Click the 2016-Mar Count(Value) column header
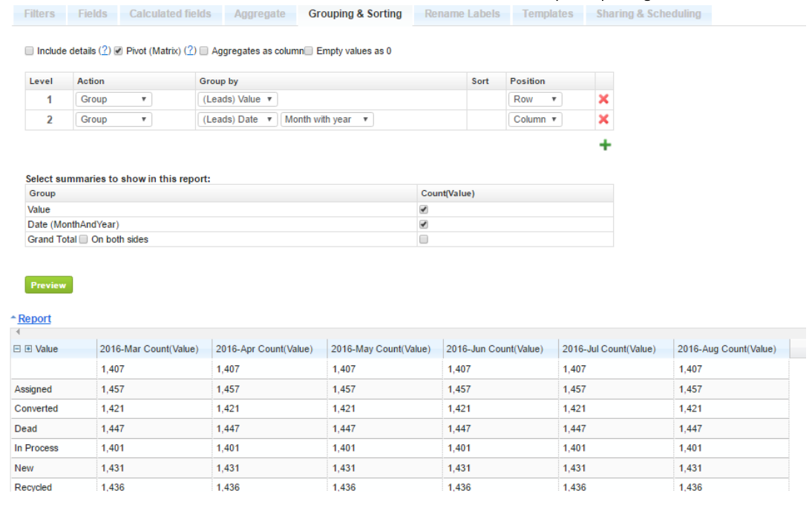This screenshot has width=812, height=505. click(148, 349)
